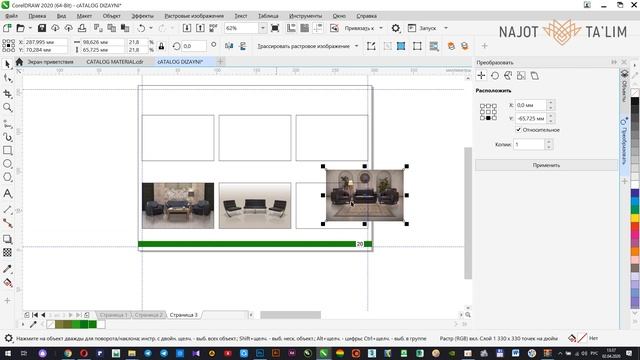Image resolution: width=640 pixels, height=360 pixels.
Task: Click the Import icon in toolbar
Action: point(187,28)
